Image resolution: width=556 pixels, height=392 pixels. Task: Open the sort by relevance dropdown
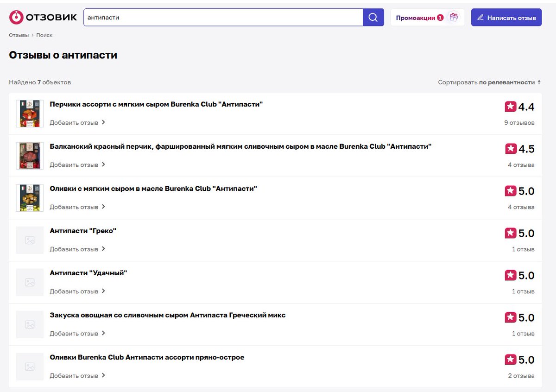click(x=489, y=82)
